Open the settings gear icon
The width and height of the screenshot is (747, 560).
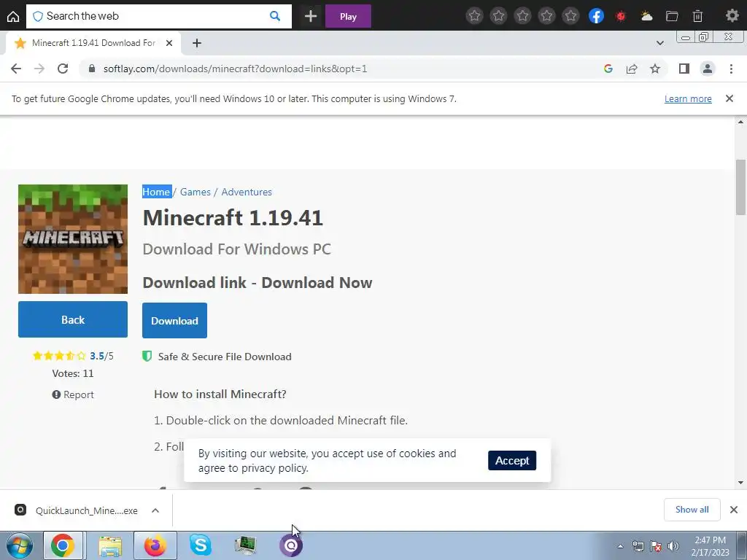pos(732,16)
